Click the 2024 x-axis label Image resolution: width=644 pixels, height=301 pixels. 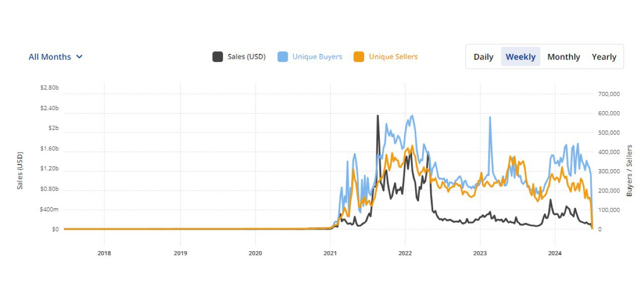click(555, 253)
